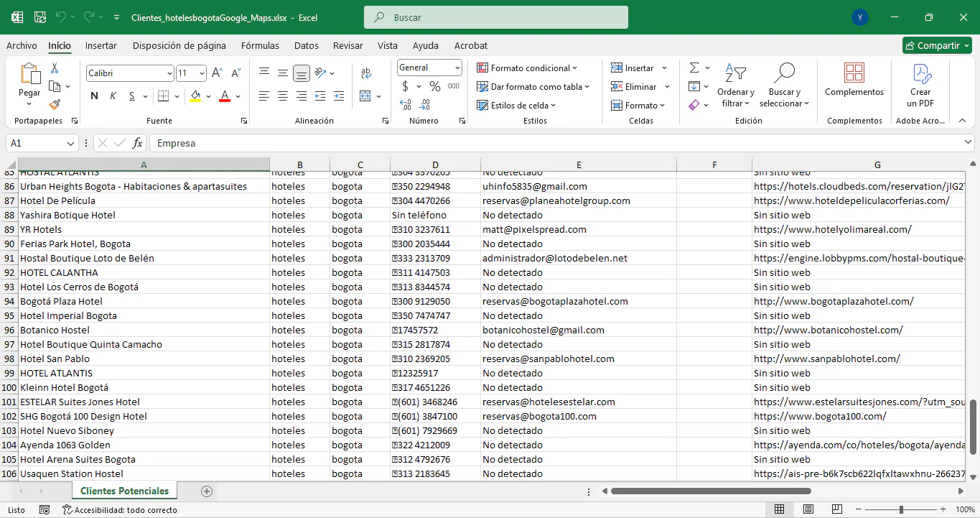This screenshot has height=518, width=980.
Task: Toggle middle vertical alignment
Action: 283,73
